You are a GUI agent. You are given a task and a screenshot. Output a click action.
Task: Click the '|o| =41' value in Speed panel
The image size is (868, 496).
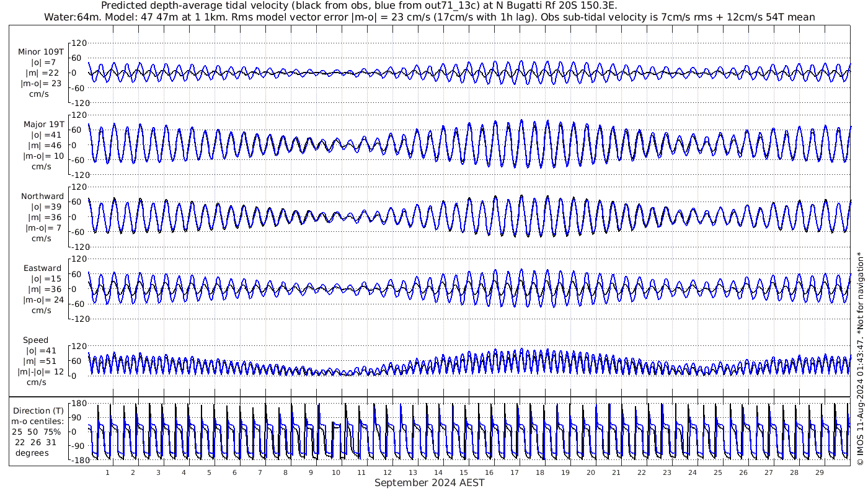pos(41,351)
